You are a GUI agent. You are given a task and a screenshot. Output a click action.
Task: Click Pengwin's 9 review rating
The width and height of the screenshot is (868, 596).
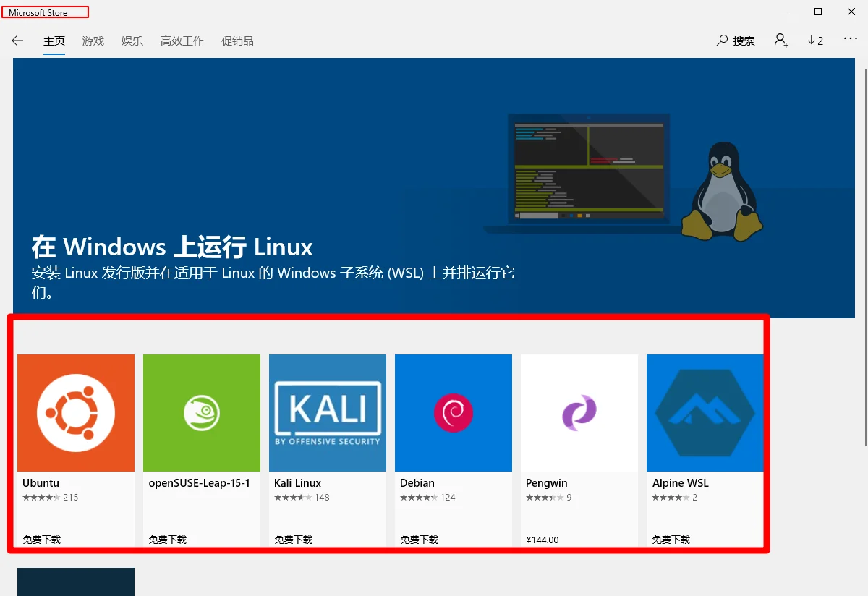point(549,498)
